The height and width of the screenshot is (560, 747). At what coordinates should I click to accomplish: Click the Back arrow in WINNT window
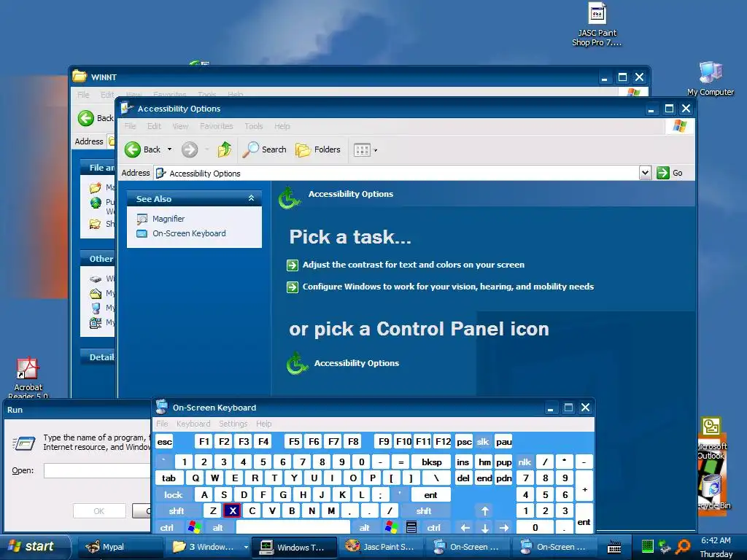86,118
